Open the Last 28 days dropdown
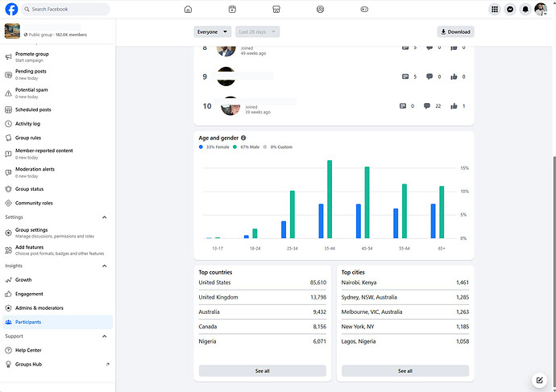This screenshot has height=392, width=556. click(257, 32)
